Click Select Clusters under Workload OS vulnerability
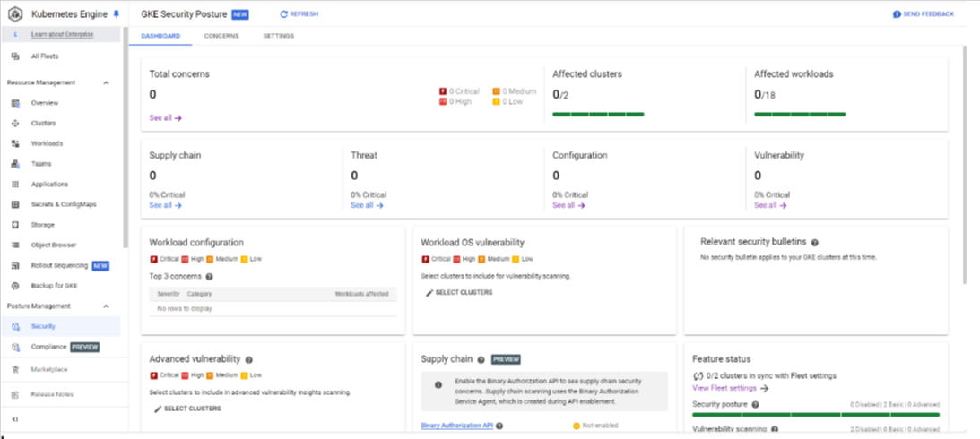Viewport: 980px width, 439px height. pyautogui.click(x=458, y=293)
